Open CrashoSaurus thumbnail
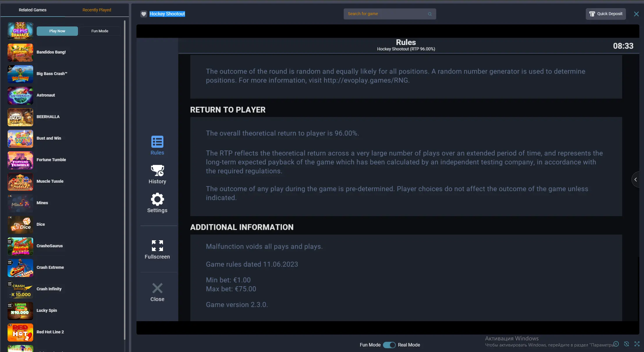Screen dimensions: 644x352 click(20, 246)
